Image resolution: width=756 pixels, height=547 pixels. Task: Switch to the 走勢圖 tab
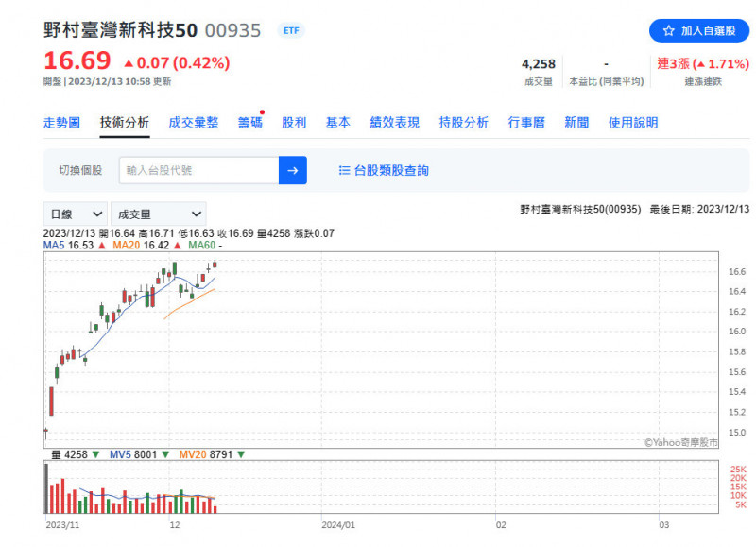tap(61, 123)
